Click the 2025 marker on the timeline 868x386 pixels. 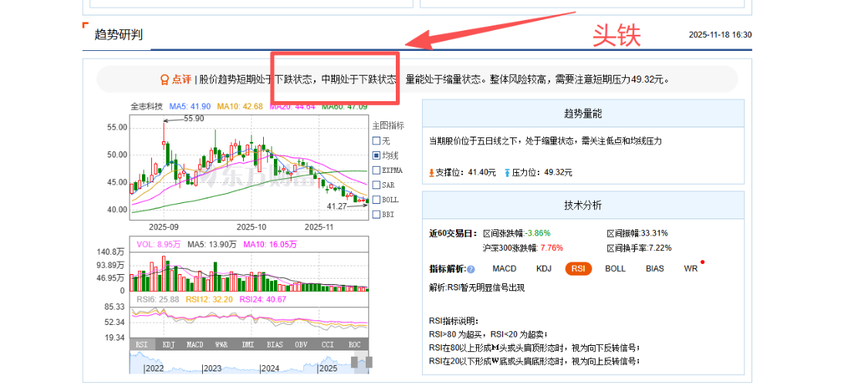point(327,368)
